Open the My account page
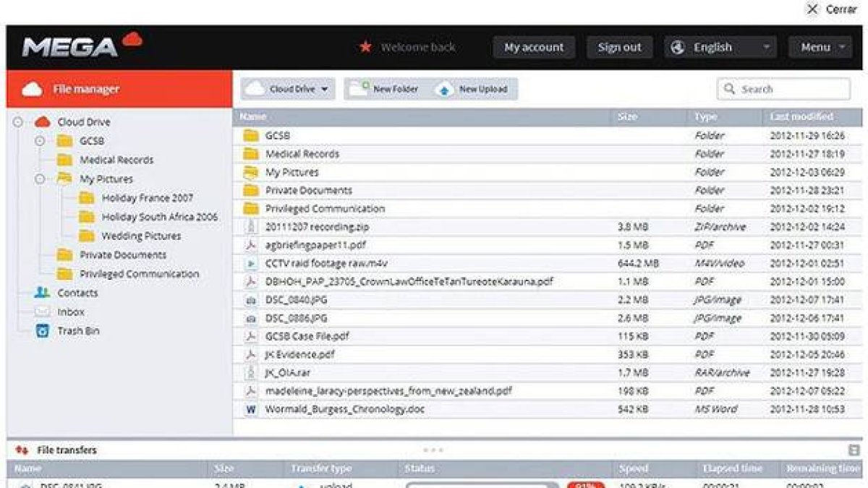This screenshot has height=488, width=868. coord(534,47)
